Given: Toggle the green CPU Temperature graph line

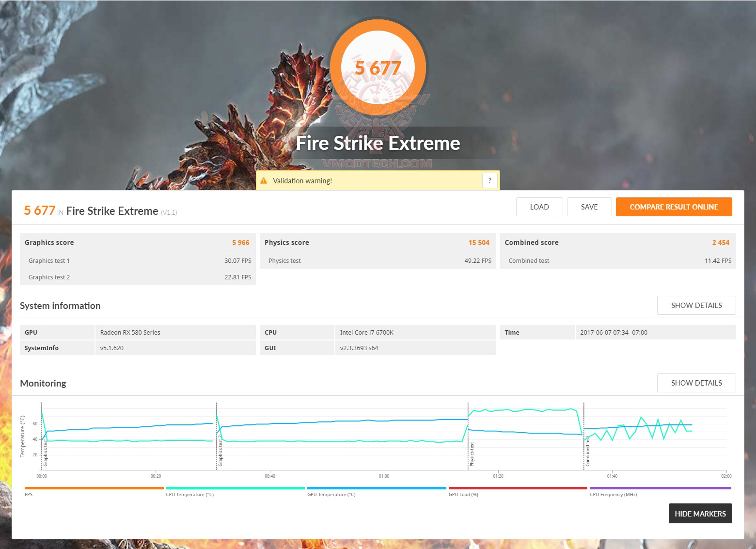Looking at the screenshot, I should tap(235, 488).
